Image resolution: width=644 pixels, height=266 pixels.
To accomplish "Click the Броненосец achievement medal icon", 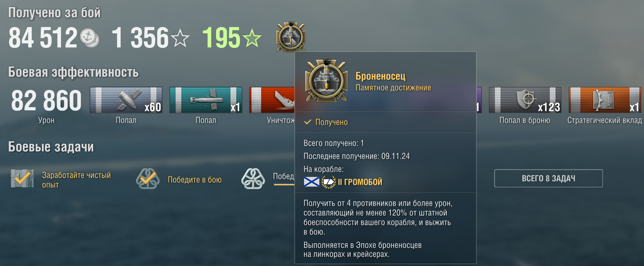I will tap(290, 37).
